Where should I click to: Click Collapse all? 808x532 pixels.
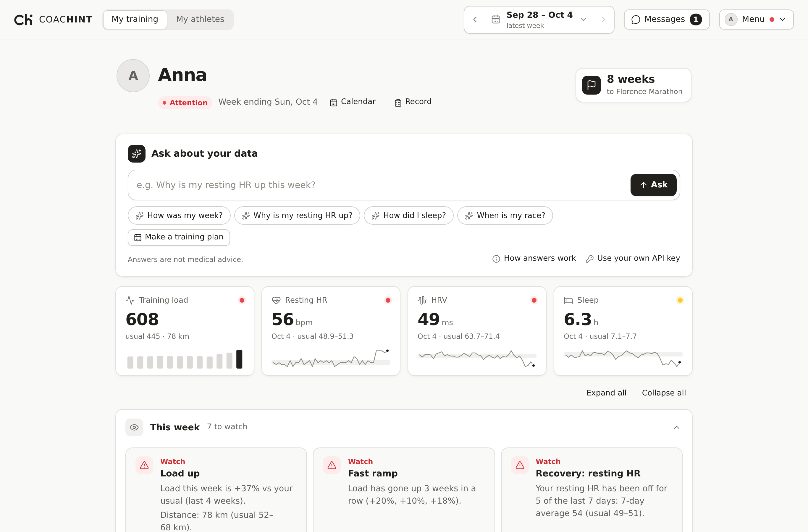point(663,392)
